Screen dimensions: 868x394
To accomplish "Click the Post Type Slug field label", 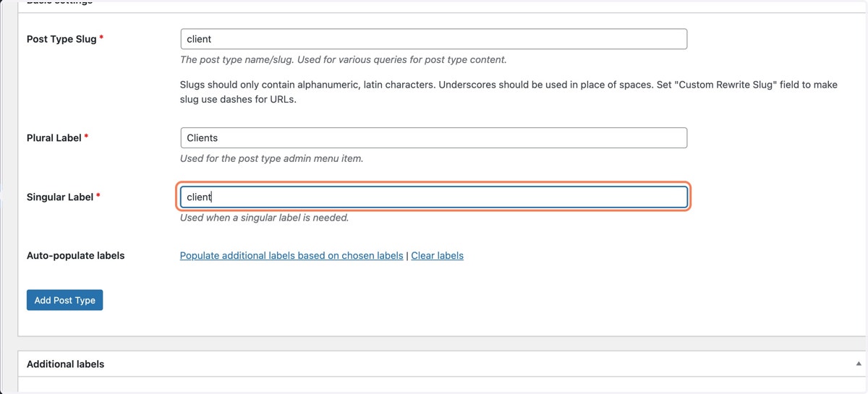I will [61, 39].
